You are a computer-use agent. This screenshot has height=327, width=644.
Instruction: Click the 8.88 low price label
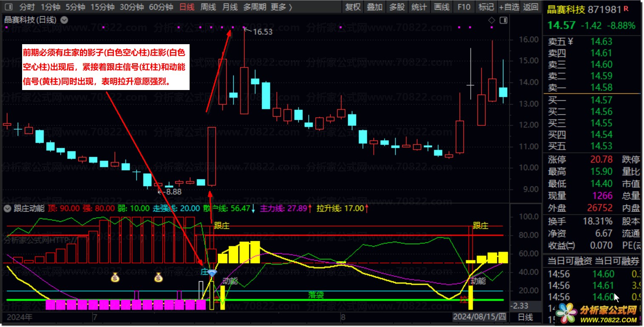[174, 192]
